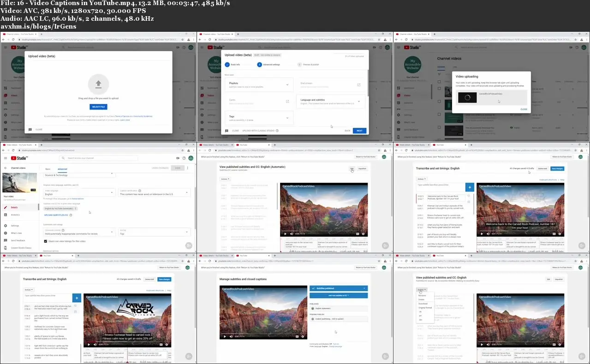Open the Science & Technology category dropdown
This screenshot has height=364, width=590.
(79, 175)
